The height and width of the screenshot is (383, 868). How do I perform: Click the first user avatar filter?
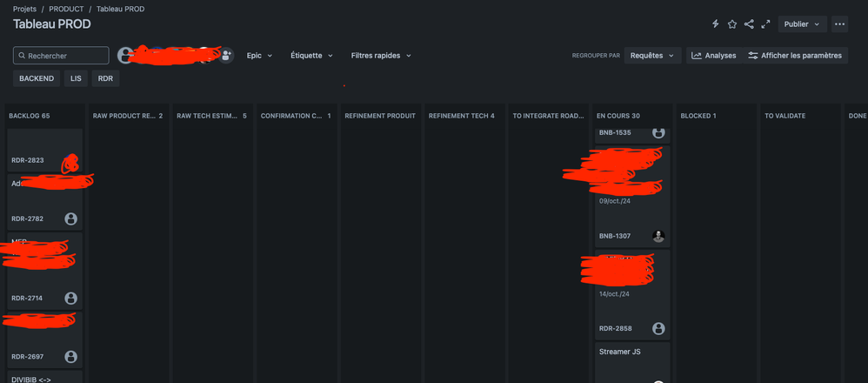click(125, 55)
